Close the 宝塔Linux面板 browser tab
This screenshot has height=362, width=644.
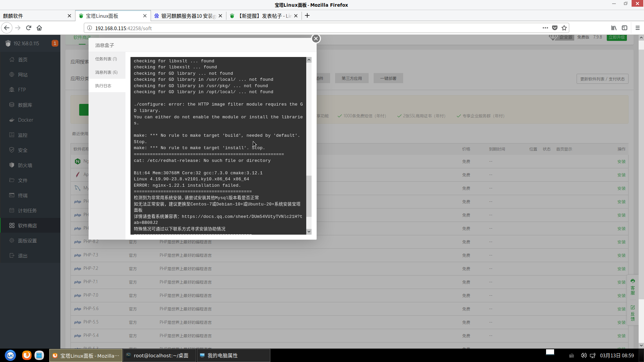145,16
